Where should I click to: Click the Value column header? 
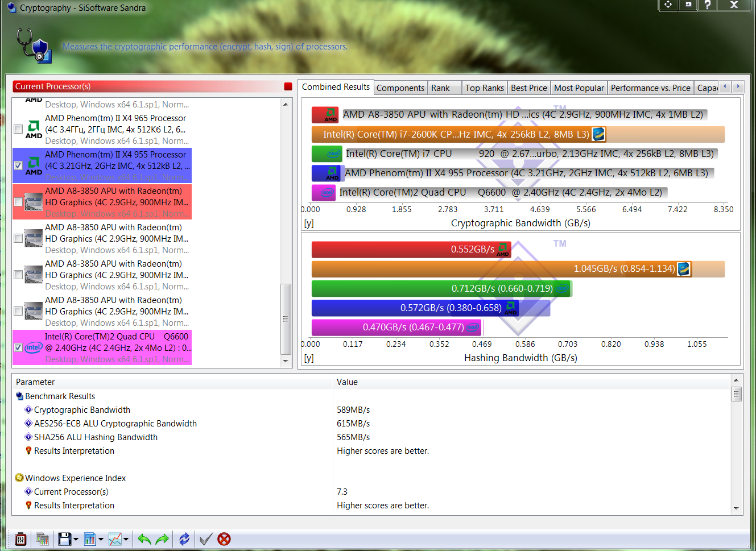(x=532, y=382)
